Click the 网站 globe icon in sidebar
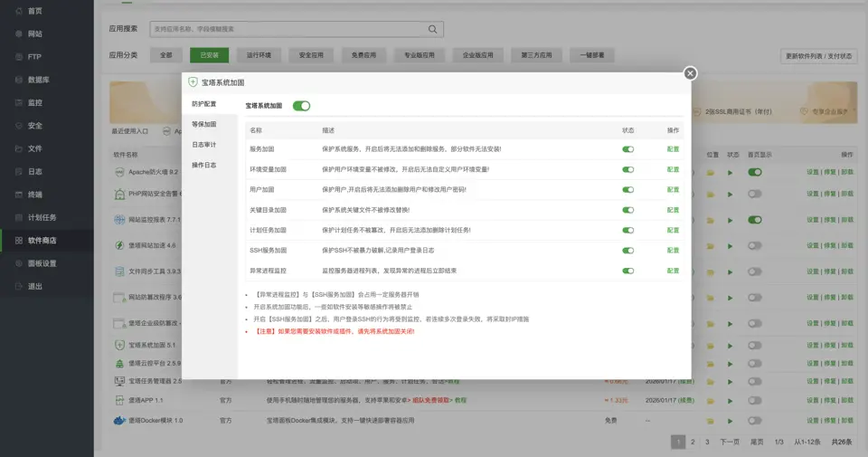 click(19, 33)
